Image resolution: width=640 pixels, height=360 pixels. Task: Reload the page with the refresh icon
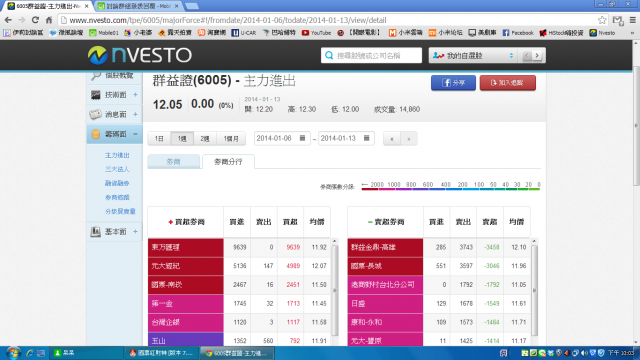(x=36, y=20)
